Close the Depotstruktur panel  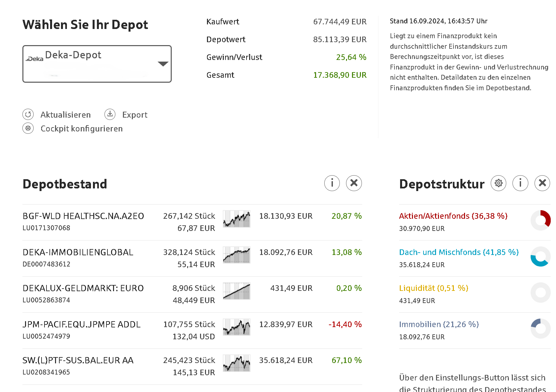[542, 183]
